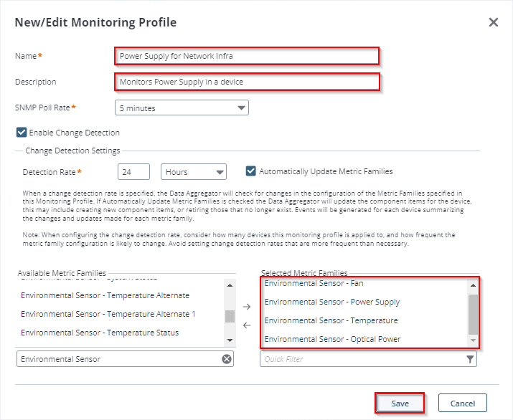Click the Description text field
This screenshot has height=420, width=513.
click(247, 82)
